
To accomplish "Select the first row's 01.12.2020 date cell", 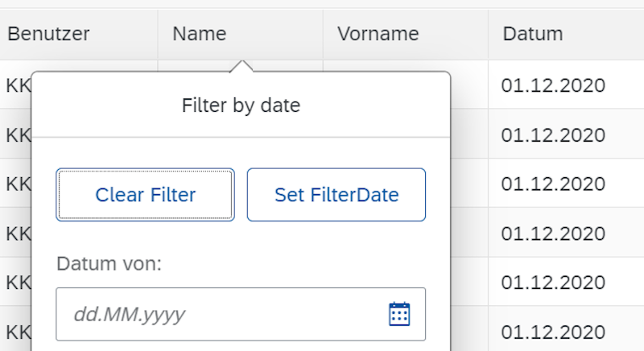I will [x=552, y=85].
